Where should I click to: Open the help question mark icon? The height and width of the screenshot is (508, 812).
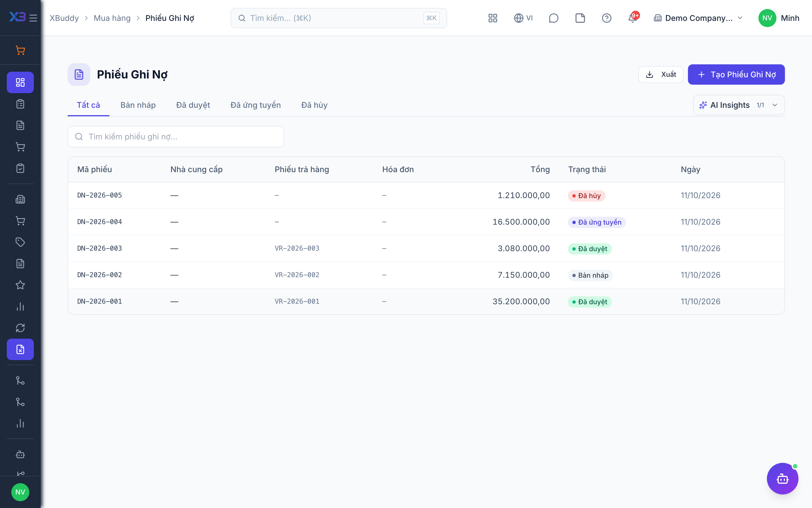pyautogui.click(x=606, y=18)
